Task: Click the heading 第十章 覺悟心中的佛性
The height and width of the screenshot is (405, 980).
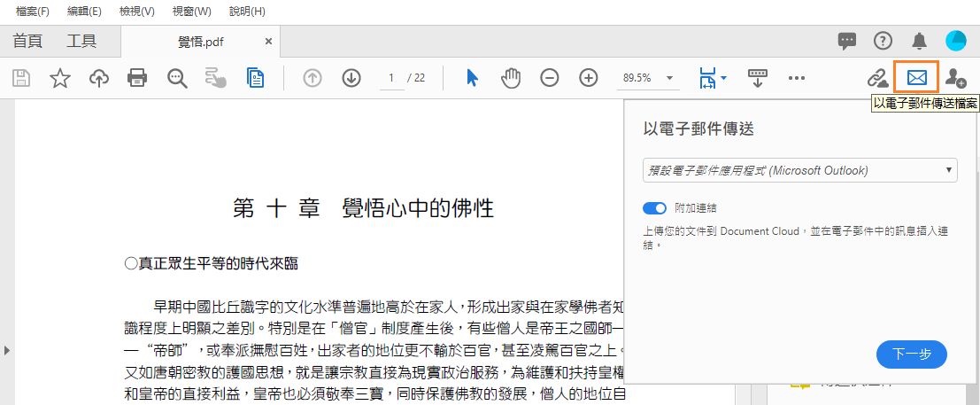Action: coord(363,207)
